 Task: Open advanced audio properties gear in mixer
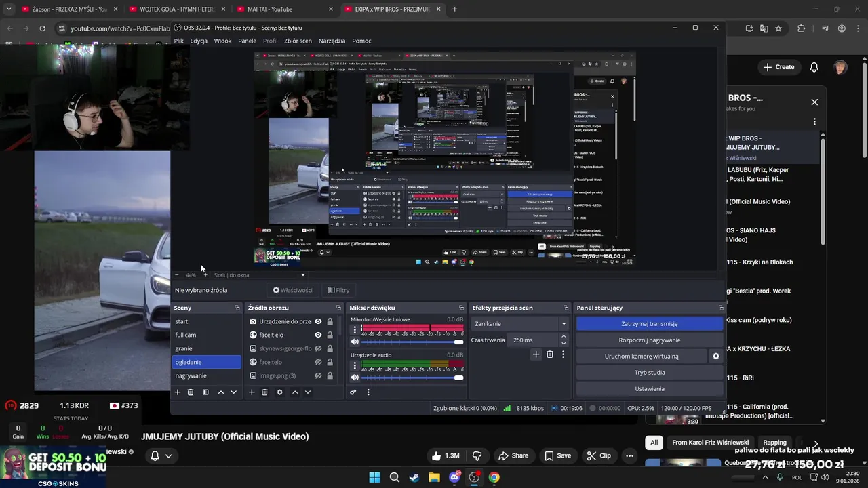pyautogui.click(x=353, y=392)
